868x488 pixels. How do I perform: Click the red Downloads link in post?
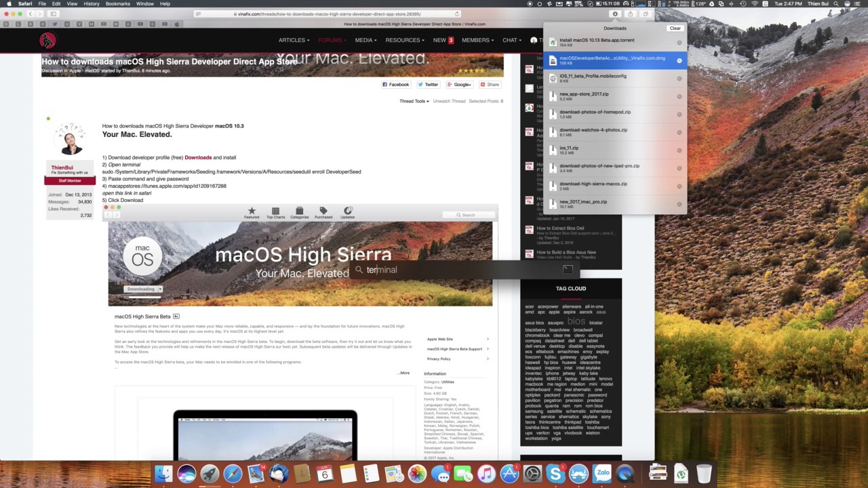pos(198,157)
